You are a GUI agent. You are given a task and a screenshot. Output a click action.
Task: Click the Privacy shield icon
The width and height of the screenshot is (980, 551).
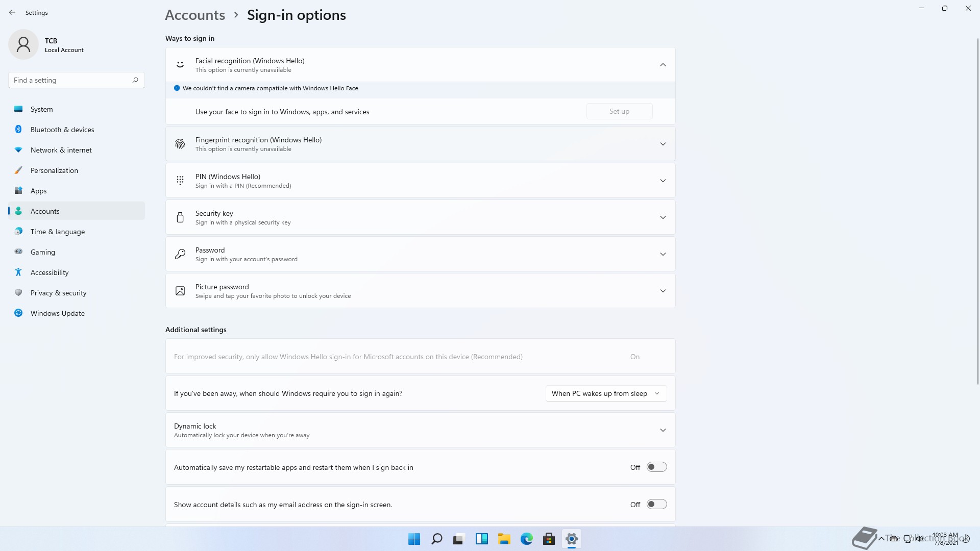18,292
